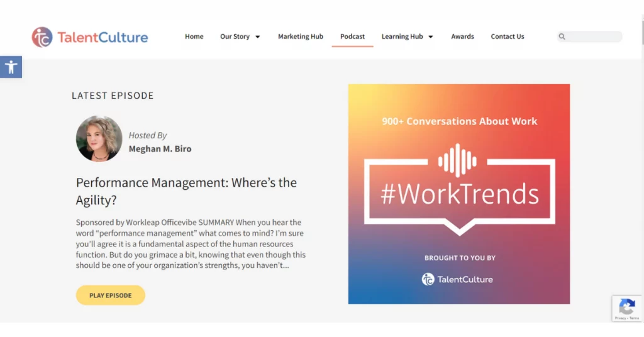The height and width of the screenshot is (337, 644).
Task: Click 'BROUGHT TO YOU BY' text on cover
Action: (x=460, y=258)
